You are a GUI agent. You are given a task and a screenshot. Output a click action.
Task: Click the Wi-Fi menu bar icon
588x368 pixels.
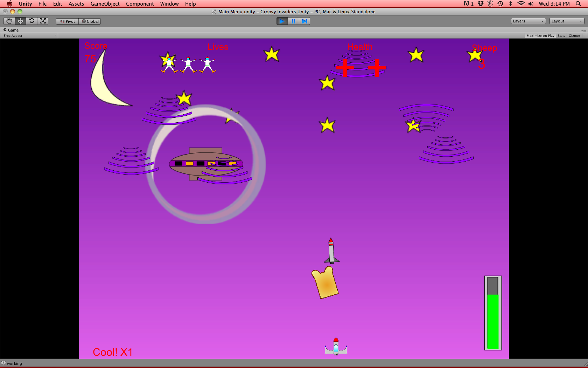click(x=521, y=4)
